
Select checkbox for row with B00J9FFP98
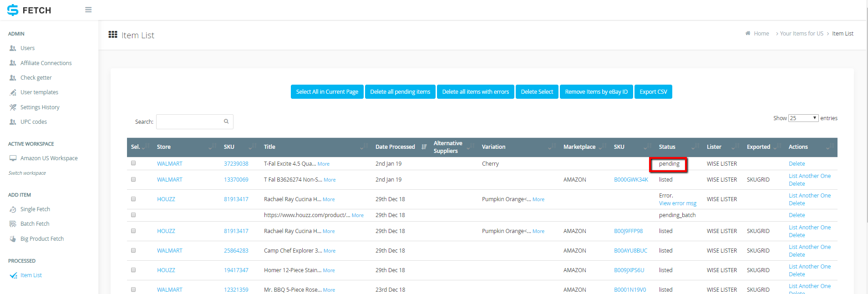(x=133, y=231)
